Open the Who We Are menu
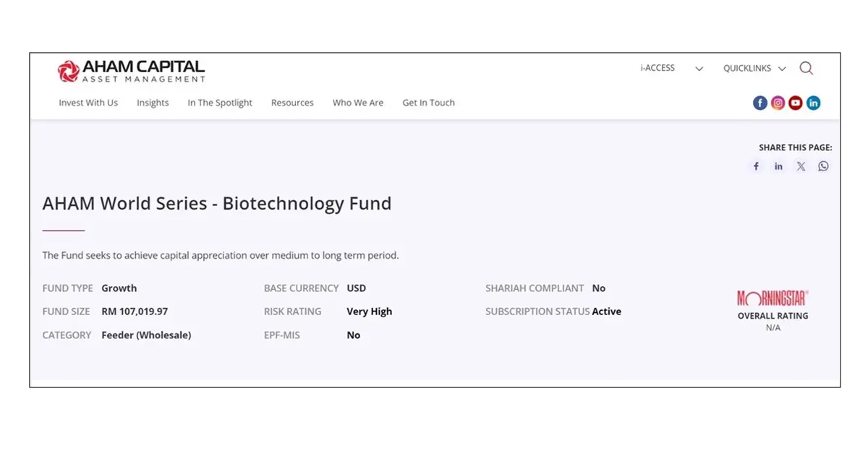The image size is (868, 451). 358,103
